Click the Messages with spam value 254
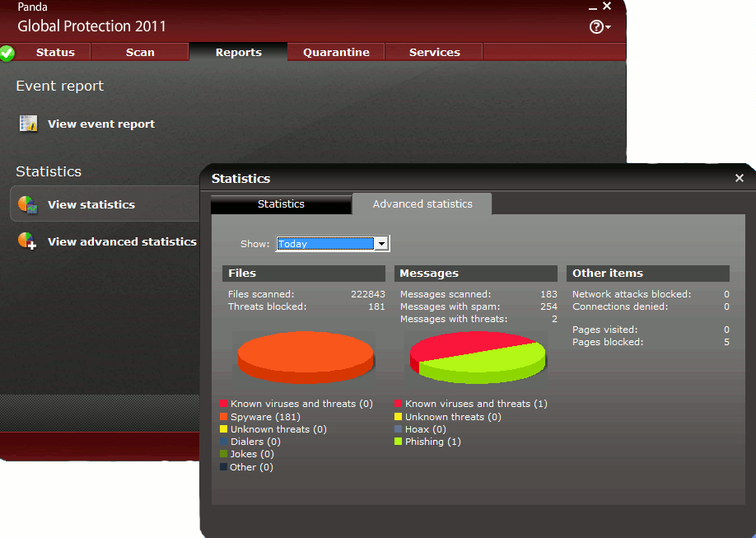Viewport: 756px width, 538px height. point(548,306)
